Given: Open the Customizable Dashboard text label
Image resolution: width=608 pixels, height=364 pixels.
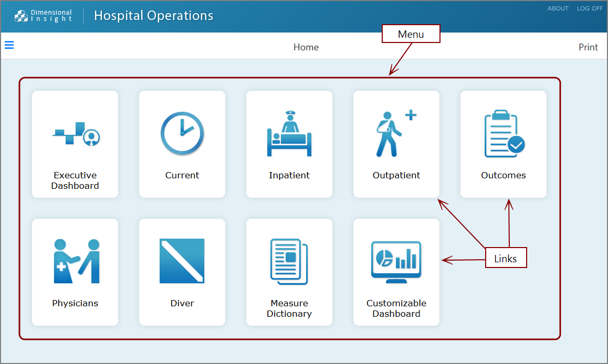Looking at the screenshot, I should [396, 308].
